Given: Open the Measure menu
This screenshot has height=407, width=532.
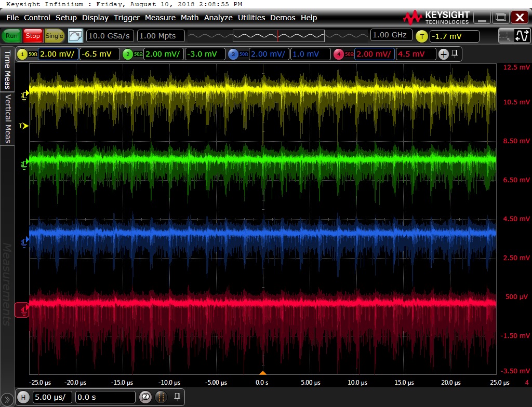Looking at the screenshot, I should coord(160,18).
